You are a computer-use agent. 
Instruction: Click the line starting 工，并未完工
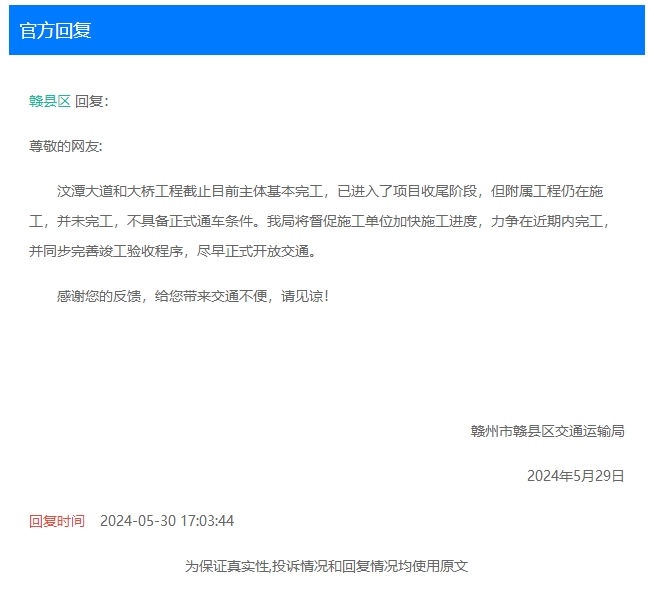pyautogui.click(x=320, y=221)
